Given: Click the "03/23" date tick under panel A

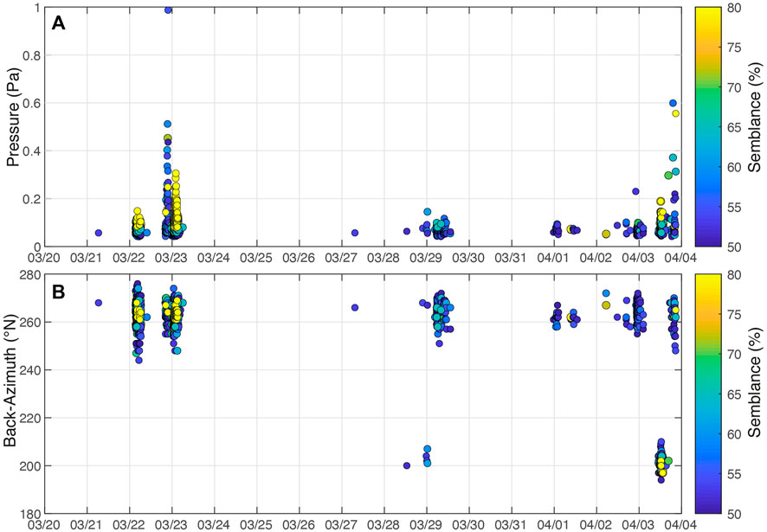Looking at the screenshot, I should pos(171,258).
